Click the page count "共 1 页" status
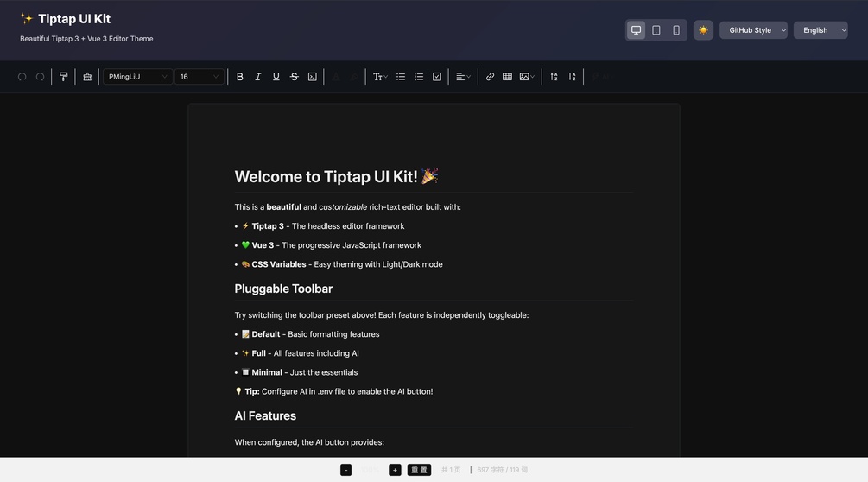 (x=451, y=470)
